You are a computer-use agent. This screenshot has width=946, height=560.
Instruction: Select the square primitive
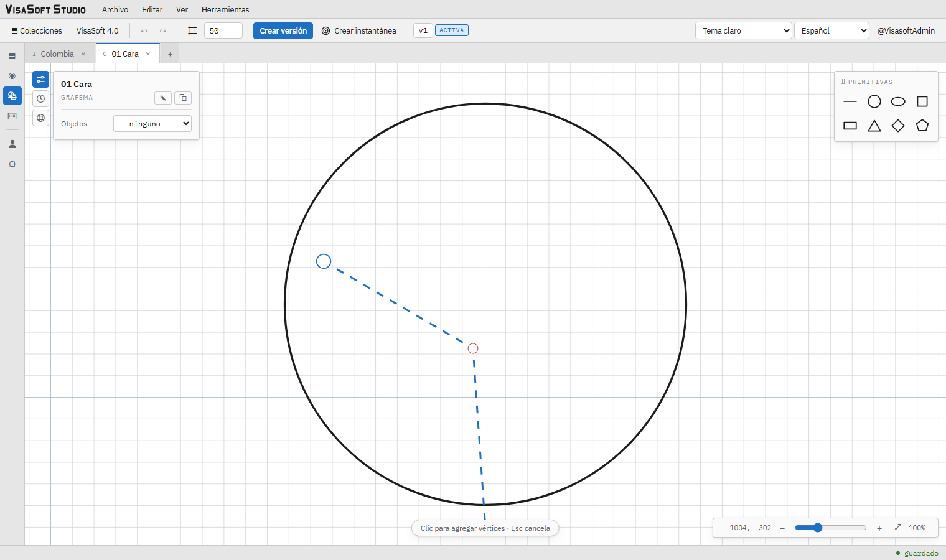[x=922, y=101]
